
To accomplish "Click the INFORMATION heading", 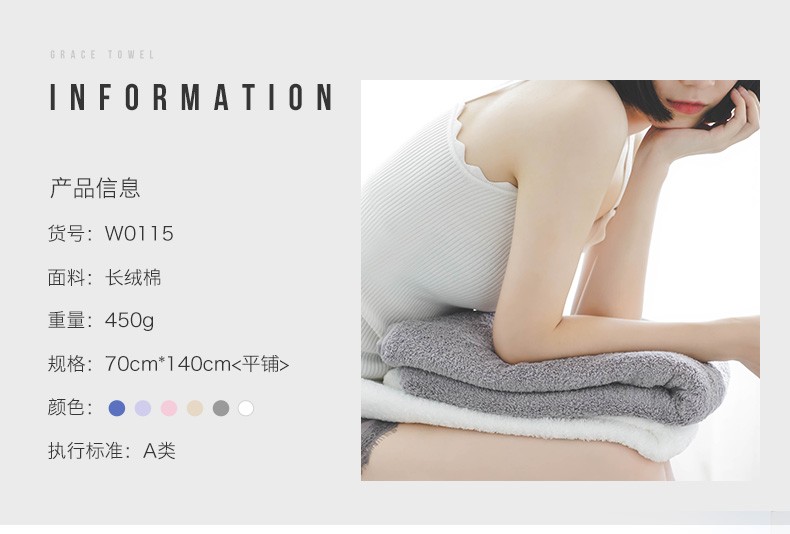I will click(x=191, y=97).
